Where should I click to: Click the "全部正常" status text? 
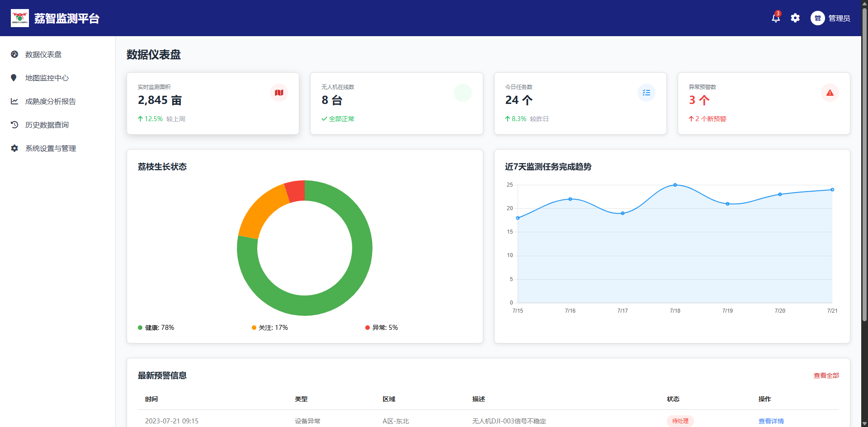coord(342,119)
